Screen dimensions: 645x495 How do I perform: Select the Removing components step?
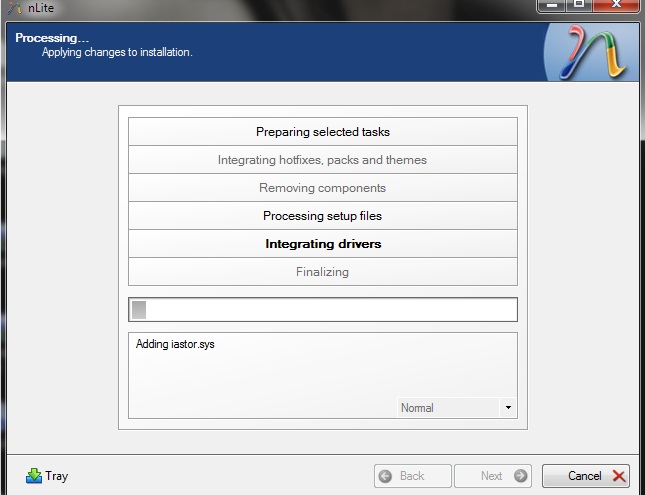point(322,188)
